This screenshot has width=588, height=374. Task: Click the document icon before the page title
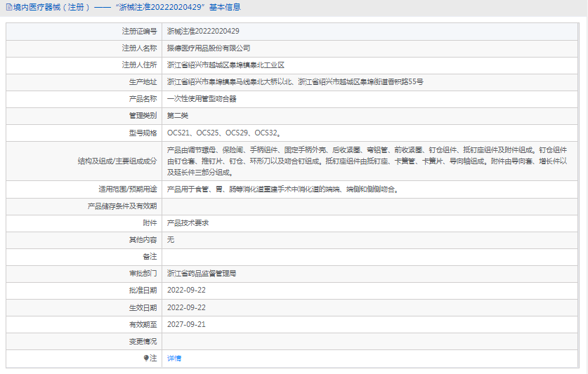click(9, 7)
